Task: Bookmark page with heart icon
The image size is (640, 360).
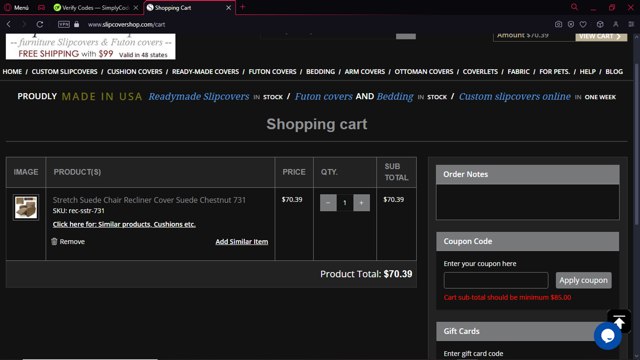Action: pos(583,24)
